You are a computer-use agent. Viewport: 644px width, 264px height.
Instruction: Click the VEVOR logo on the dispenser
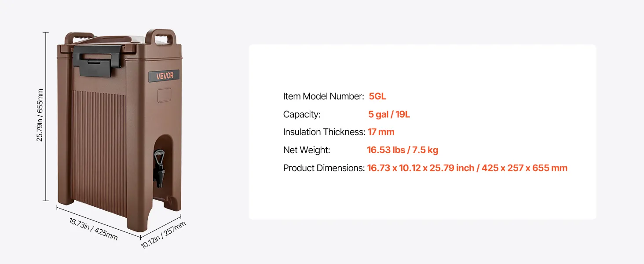(x=165, y=76)
